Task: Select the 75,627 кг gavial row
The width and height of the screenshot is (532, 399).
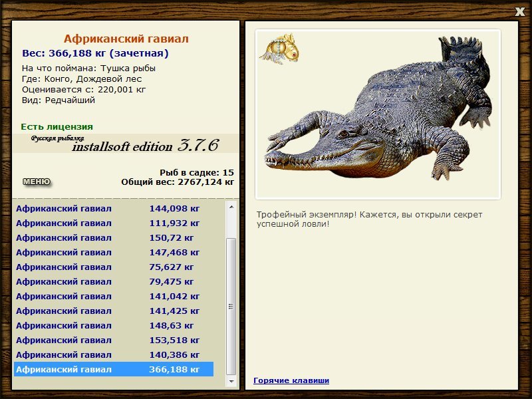Action: (114, 267)
